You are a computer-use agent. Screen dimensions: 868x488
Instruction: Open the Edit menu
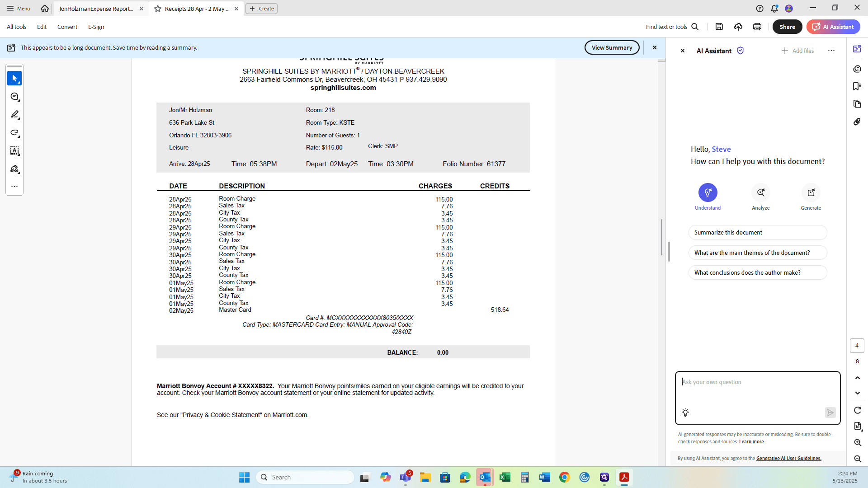pyautogui.click(x=42, y=27)
